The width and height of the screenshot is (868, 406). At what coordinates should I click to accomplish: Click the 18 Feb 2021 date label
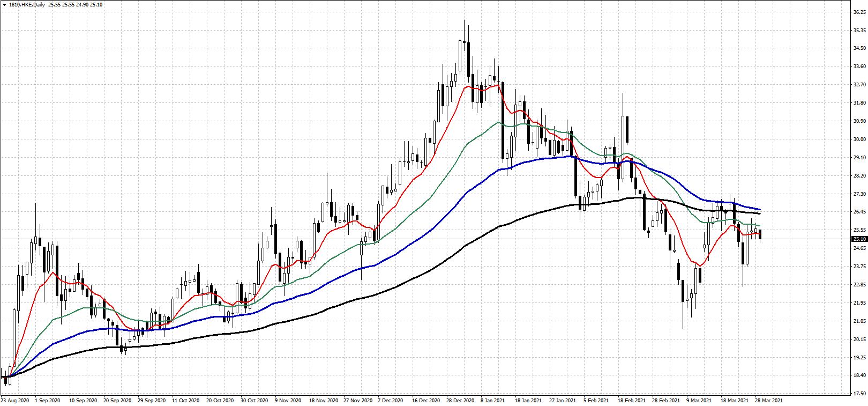[632, 401]
